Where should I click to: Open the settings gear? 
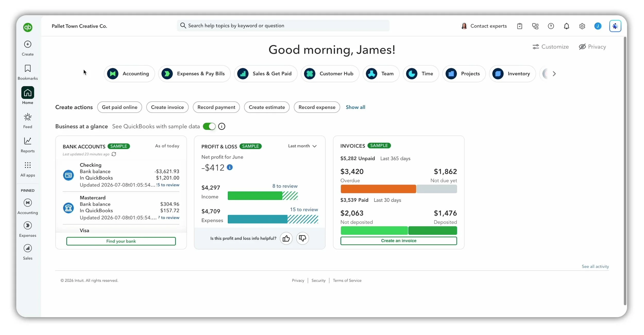coord(582,26)
